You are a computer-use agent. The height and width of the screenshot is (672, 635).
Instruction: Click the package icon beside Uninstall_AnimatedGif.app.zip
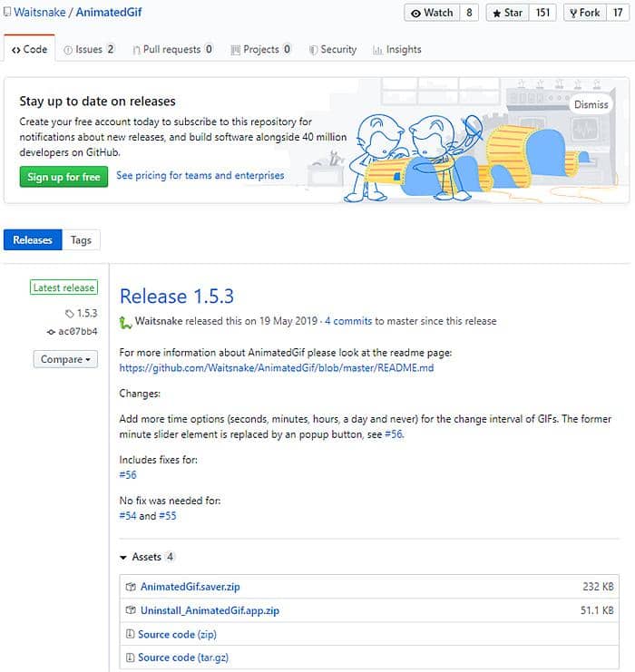click(x=131, y=610)
